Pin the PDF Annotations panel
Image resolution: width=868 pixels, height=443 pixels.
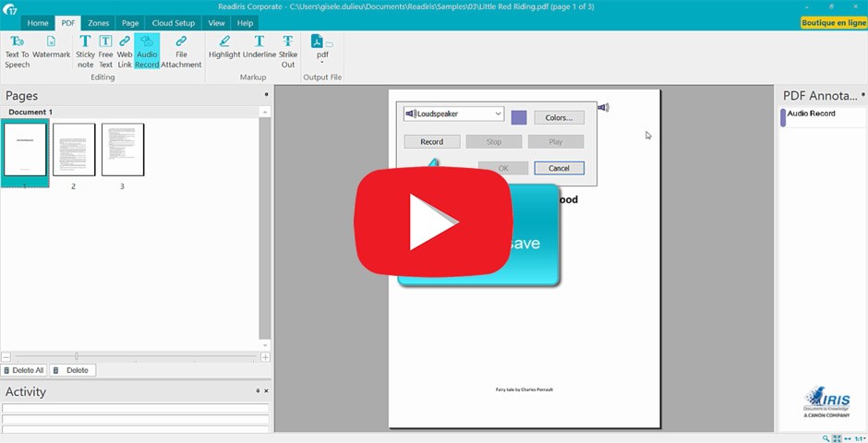coord(863,94)
